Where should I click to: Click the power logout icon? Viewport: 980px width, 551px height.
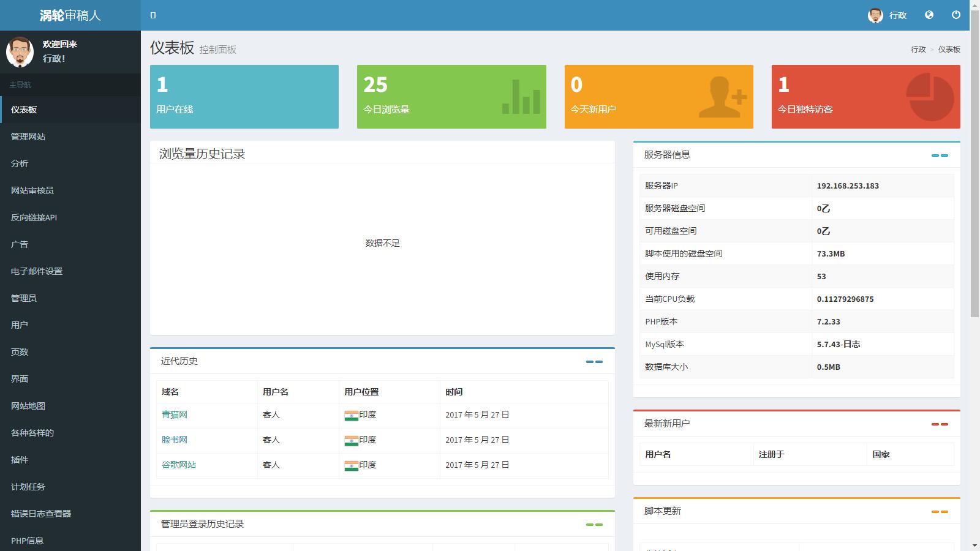pyautogui.click(x=956, y=15)
